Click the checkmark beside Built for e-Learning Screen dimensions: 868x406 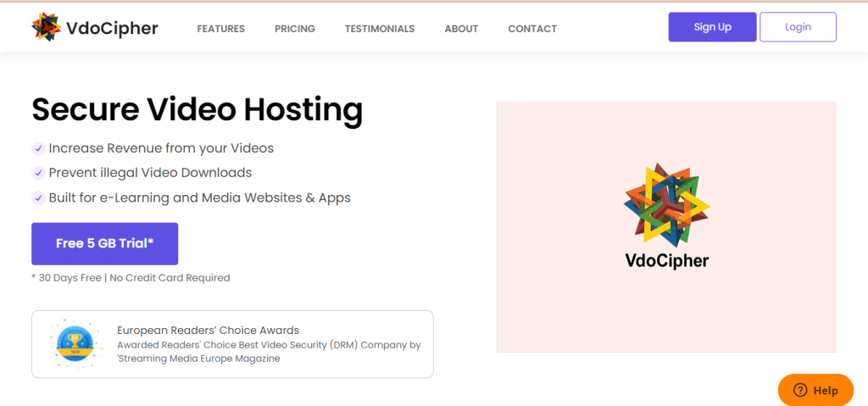38,198
